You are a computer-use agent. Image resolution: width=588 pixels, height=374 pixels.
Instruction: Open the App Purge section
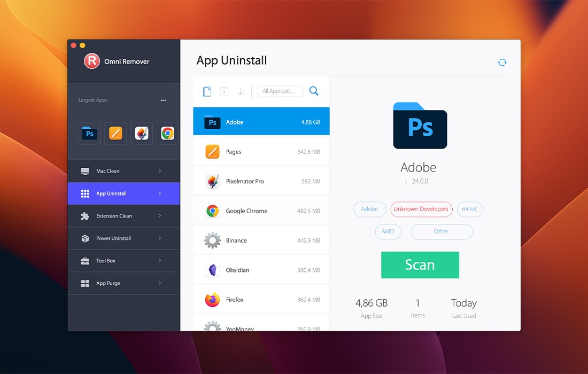tap(124, 283)
